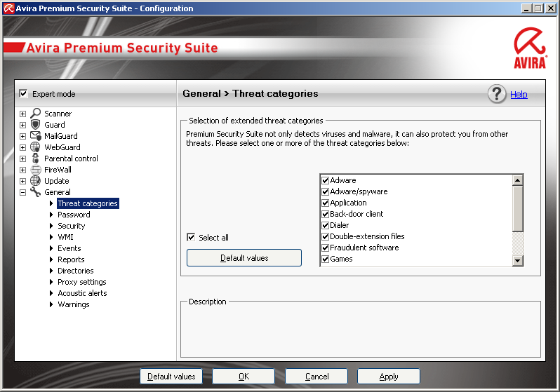Viewport: 560px width, 392px height.
Task: Click the bottom Default values button
Action: [171, 377]
